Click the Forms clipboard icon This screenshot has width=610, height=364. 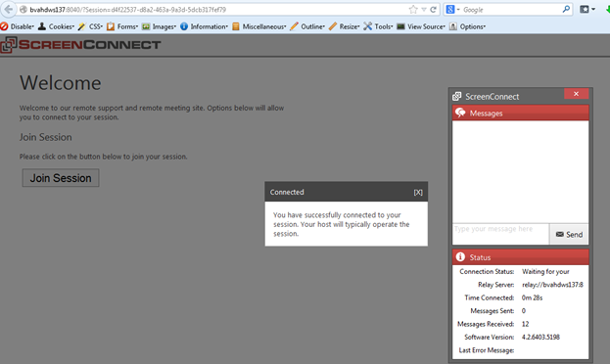coord(111,26)
